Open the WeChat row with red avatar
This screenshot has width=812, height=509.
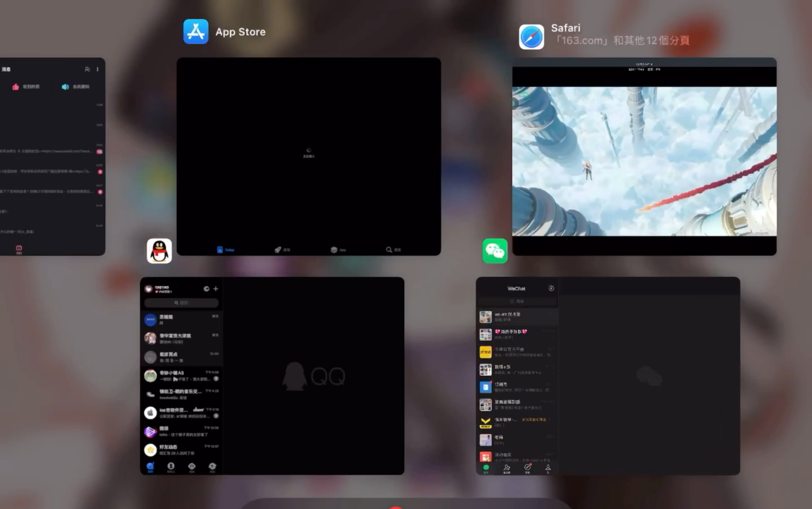coord(517,456)
